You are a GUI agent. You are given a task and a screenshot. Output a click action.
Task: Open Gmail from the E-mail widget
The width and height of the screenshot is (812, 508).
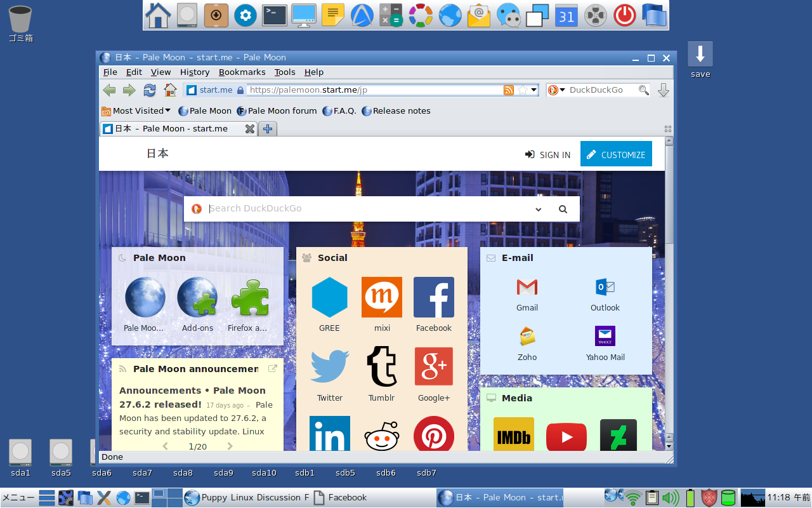(x=527, y=287)
